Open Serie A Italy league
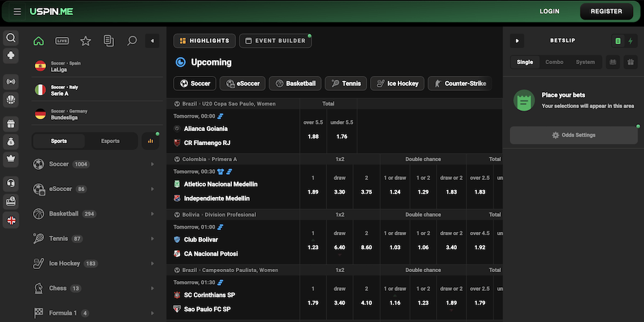Image resolution: width=644 pixels, height=322 pixels. click(x=97, y=90)
